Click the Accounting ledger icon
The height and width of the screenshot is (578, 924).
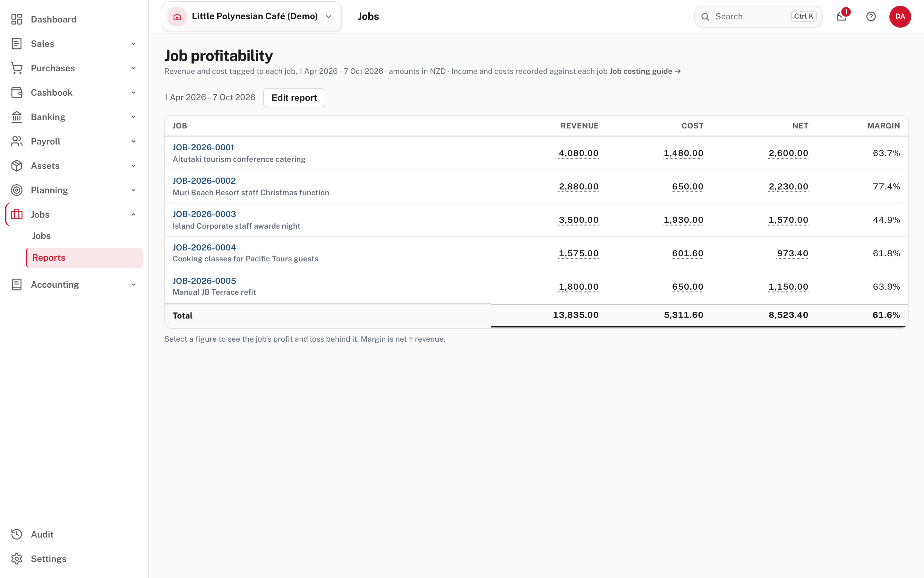pos(16,285)
